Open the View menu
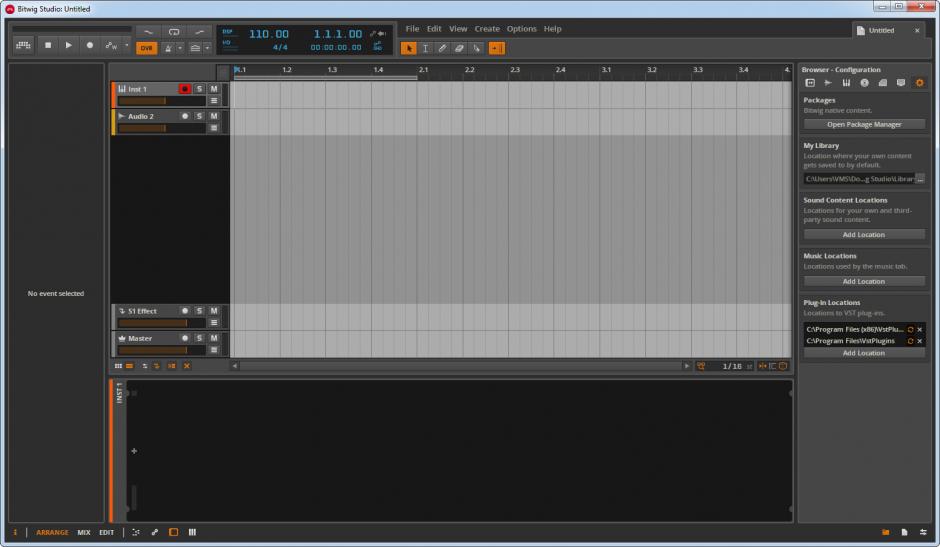Screen dimensions: 940x547 click(x=458, y=29)
